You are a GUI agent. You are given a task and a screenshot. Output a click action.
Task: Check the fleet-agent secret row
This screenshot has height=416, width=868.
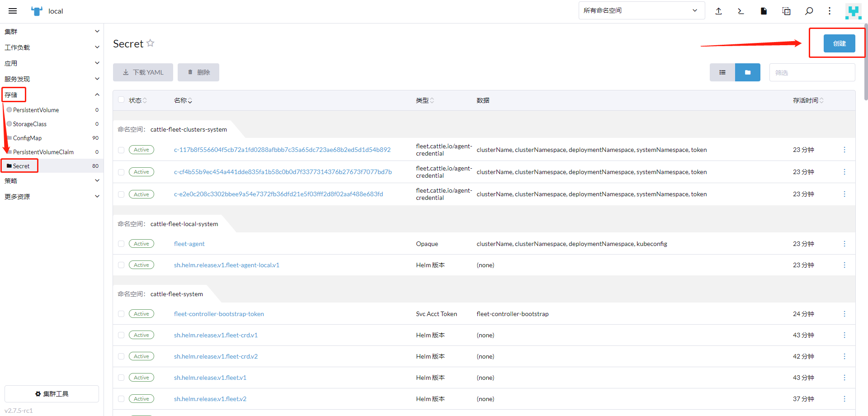tap(121, 244)
